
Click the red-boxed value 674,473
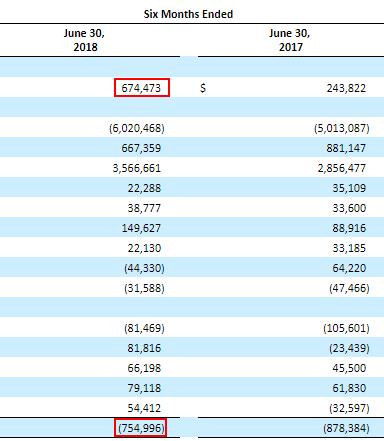click(x=142, y=88)
